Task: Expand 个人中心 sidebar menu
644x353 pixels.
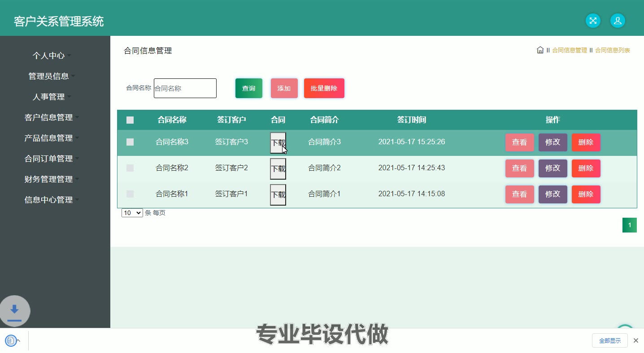Action: click(x=52, y=56)
